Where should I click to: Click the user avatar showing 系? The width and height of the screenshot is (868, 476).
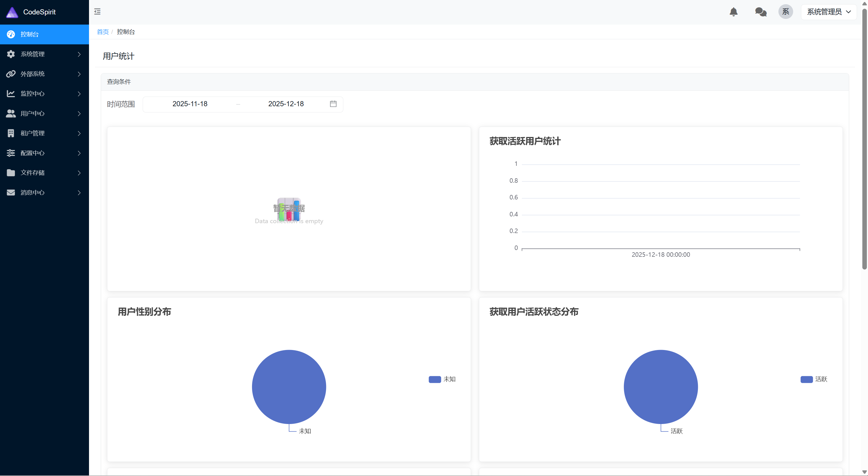(785, 12)
